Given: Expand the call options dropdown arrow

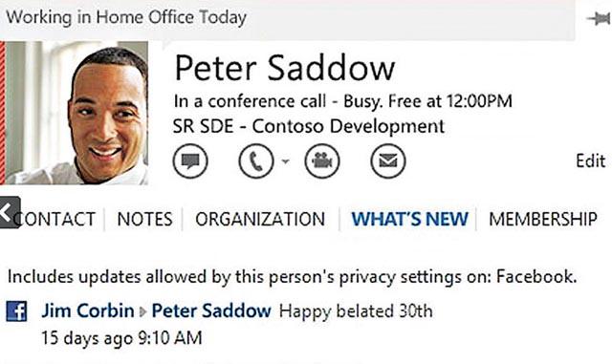Looking at the screenshot, I should [x=286, y=161].
